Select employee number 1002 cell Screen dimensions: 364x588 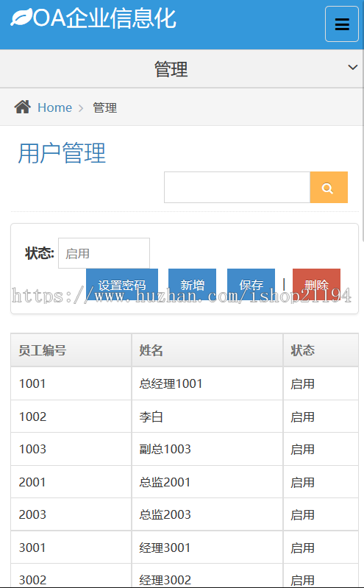point(71,417)
